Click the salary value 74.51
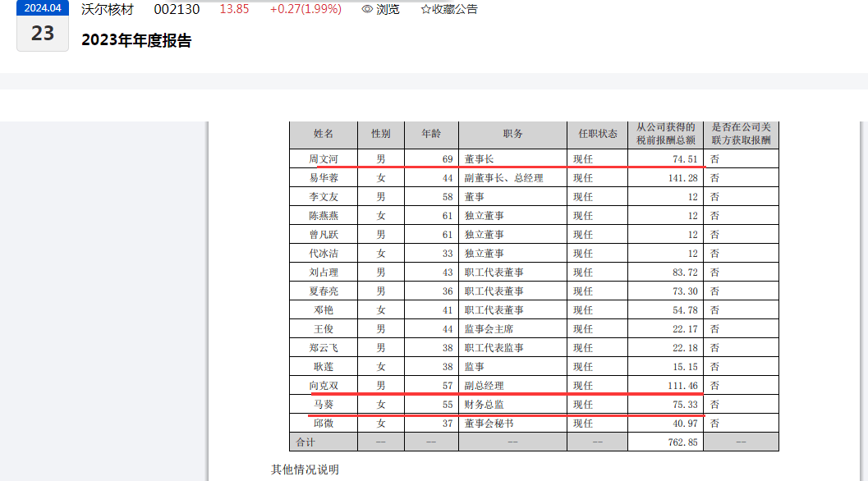 coord(686,159)
